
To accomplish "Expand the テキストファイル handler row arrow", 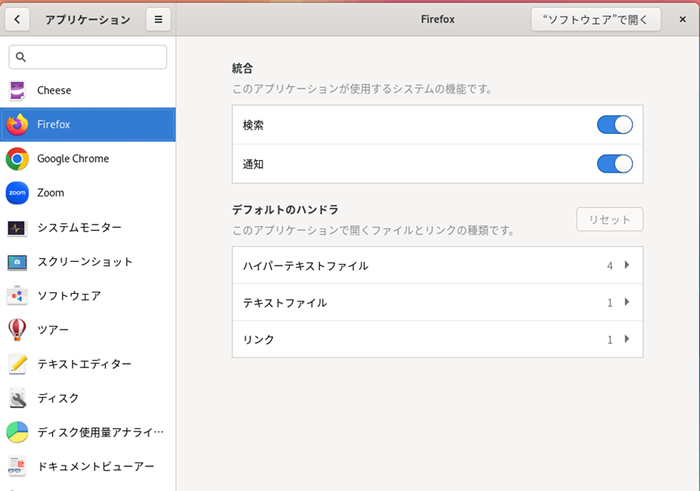I will [x=627, y=303].
